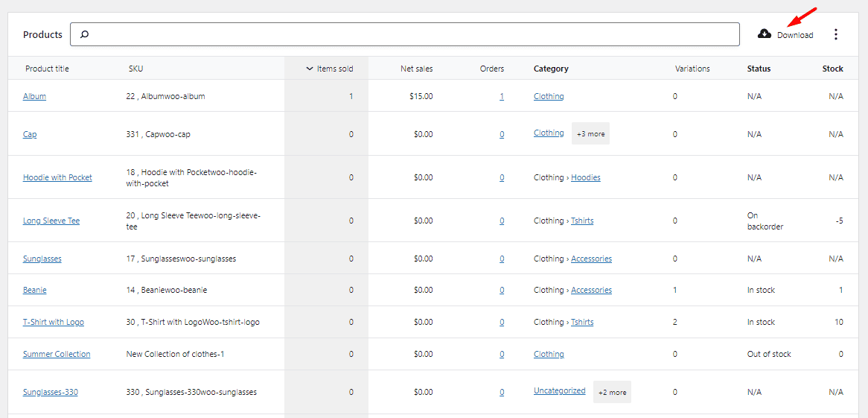The width and height of the screenshot is (868, 418).
Task: Select SKU "331 , Capwoo-cap"
Action: click(x=159, y=134)
